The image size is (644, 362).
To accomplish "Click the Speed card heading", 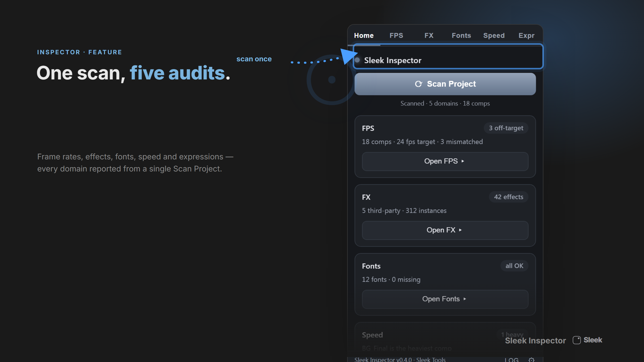I will [x=372, y=335].
